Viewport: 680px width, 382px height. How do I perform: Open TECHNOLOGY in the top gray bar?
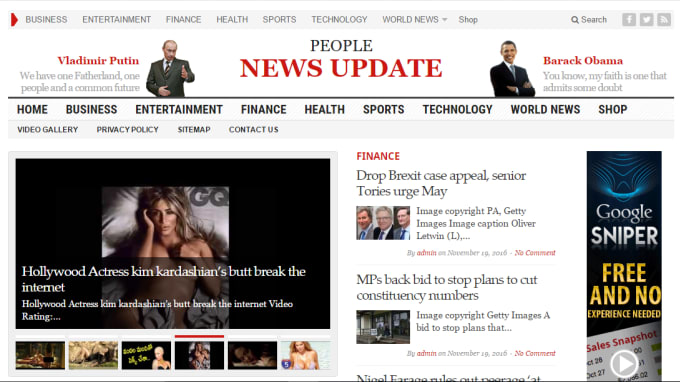tap(339, 20)
